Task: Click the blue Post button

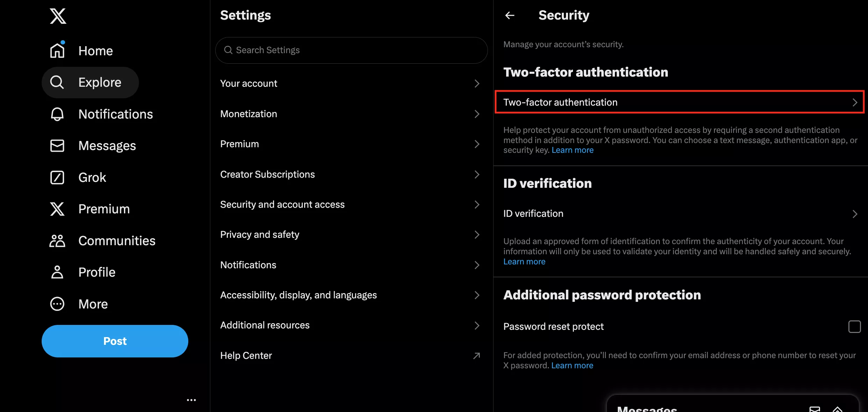Action: click(x=115, y=341)
